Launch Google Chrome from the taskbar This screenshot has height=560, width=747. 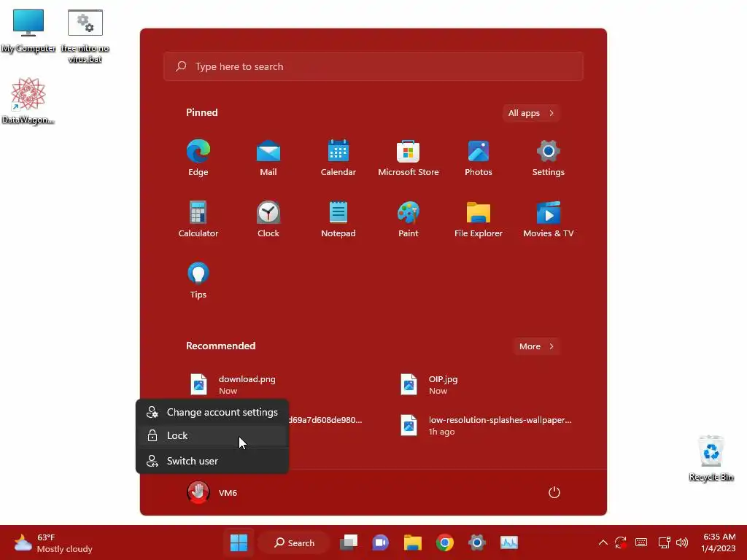(x=444, y=542)
